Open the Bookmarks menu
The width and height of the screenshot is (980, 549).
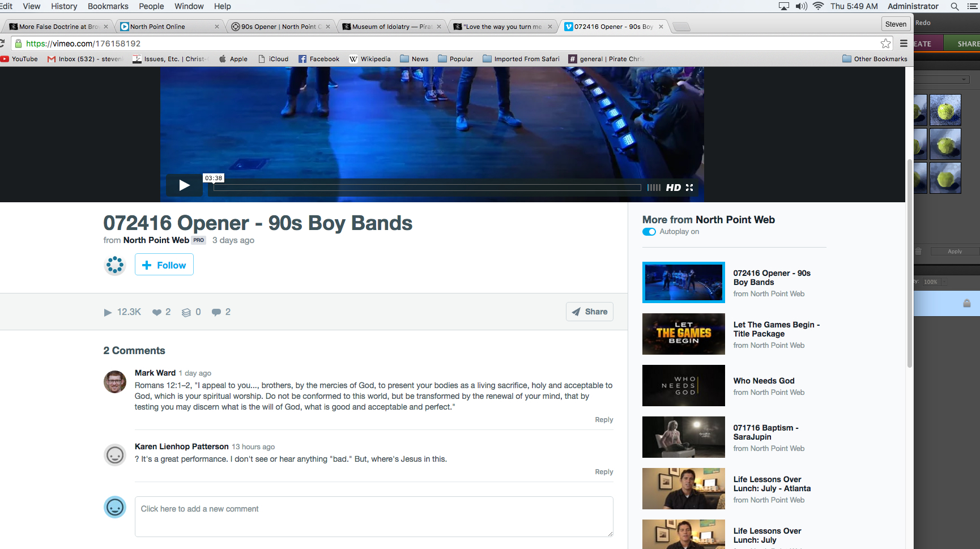tap(108, 6)
